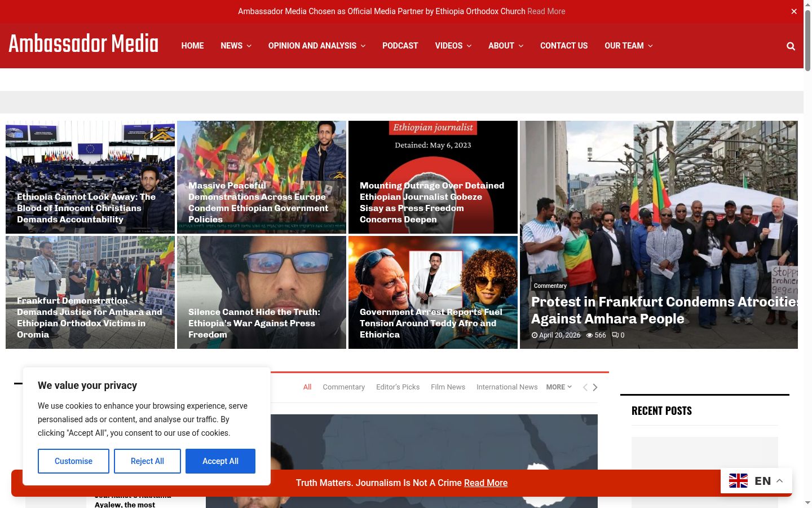Accept all cookies
The height and width of the screenshot is (508, 812).
220,461
